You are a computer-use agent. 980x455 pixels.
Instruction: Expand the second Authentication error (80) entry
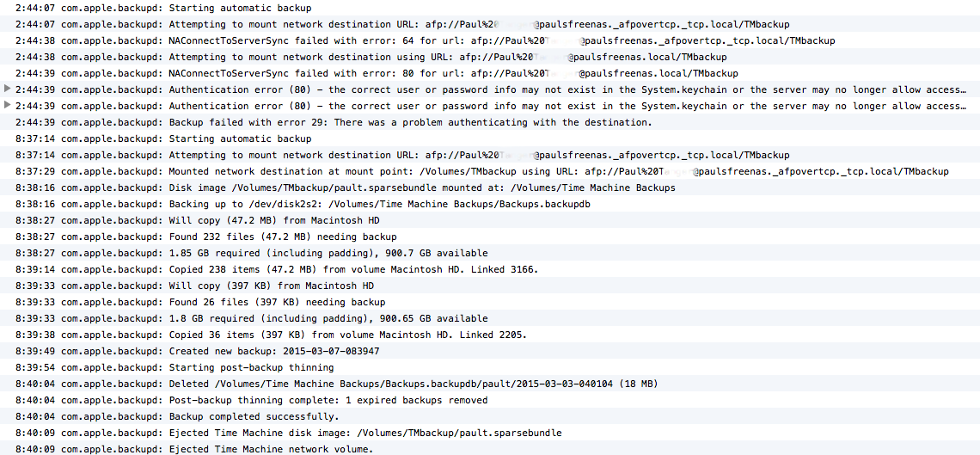pos(8,105)
